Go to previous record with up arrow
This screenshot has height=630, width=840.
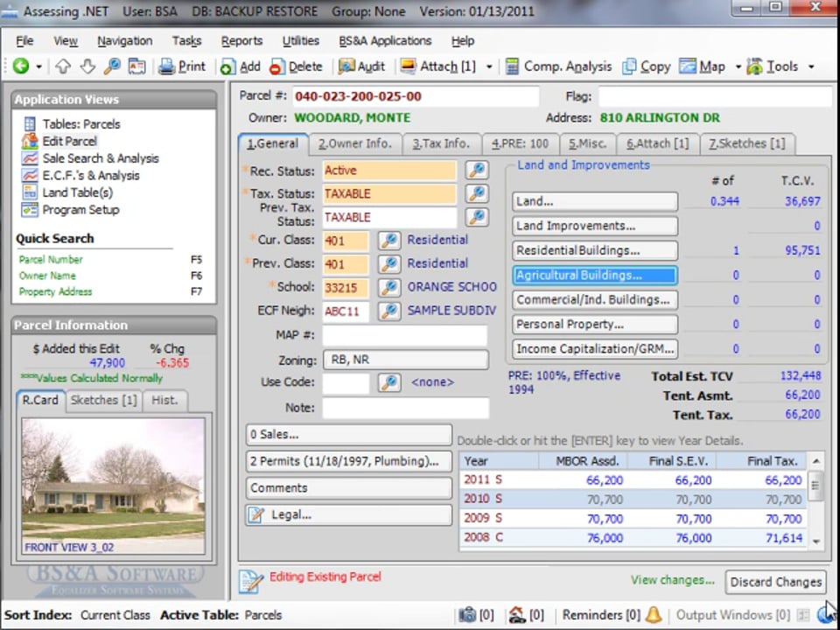coord(63,66)
